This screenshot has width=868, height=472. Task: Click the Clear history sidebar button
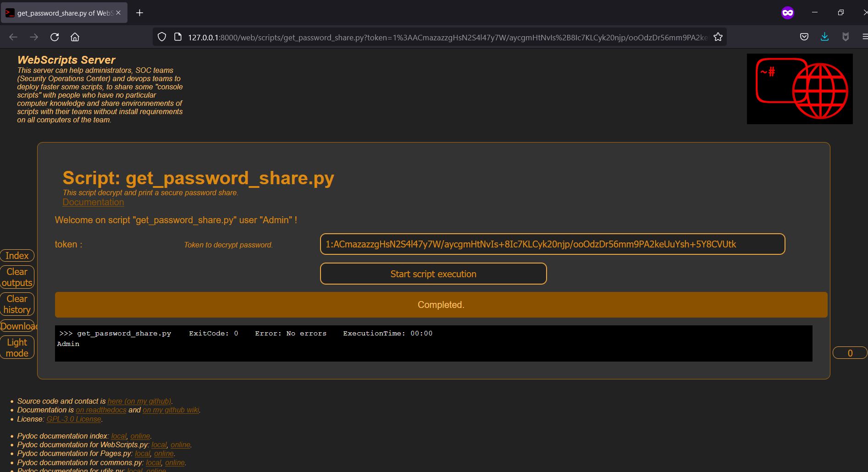[x=17, y=304]
